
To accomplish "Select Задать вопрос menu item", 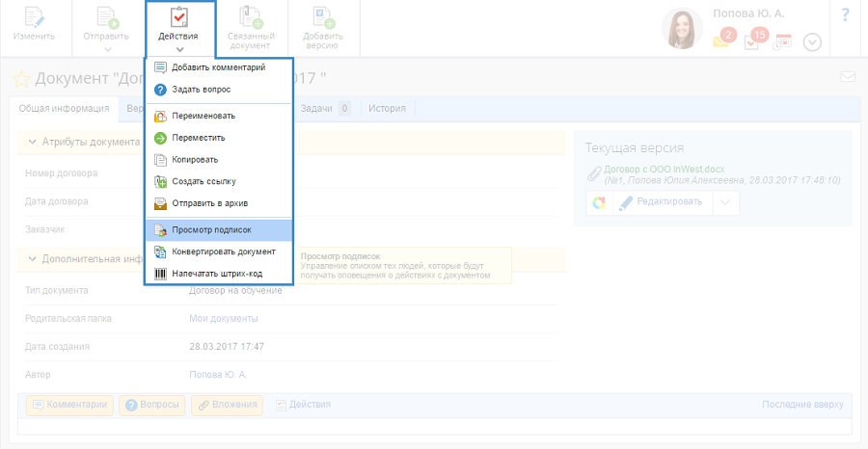I will tap(219, 90).
